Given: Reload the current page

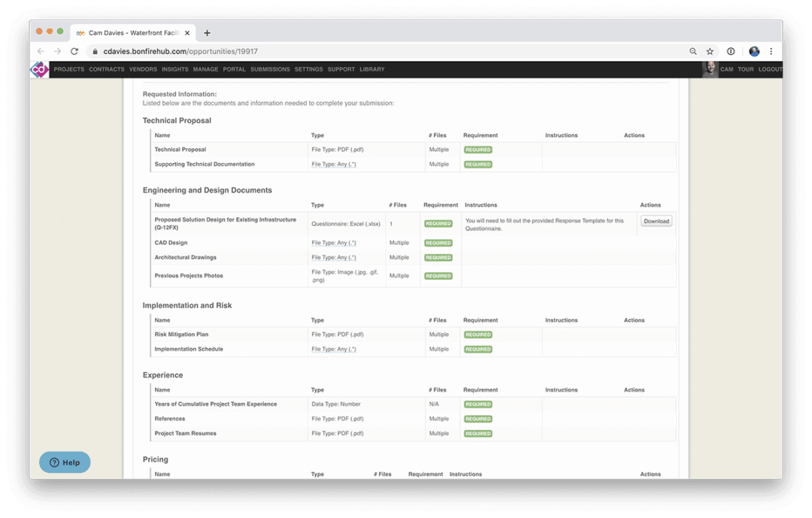Looking at the screenshot, I should tap(74, 51).
